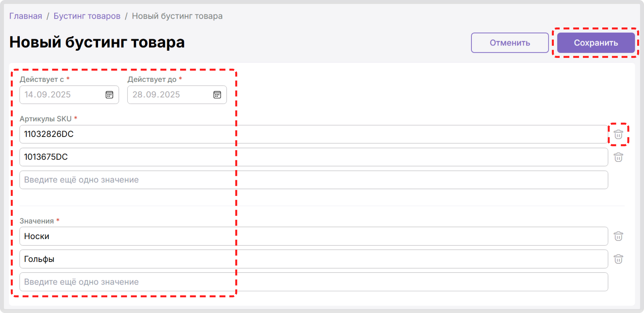This screenshot has height=313, width=644.
Task: Open calendar picker for Действует с date
Action: (x=109, y=95)
